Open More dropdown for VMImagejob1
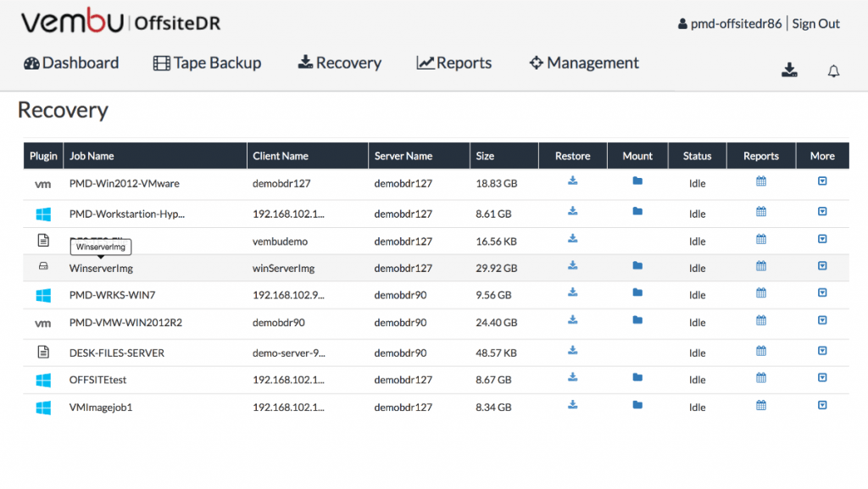 (822, 406)
